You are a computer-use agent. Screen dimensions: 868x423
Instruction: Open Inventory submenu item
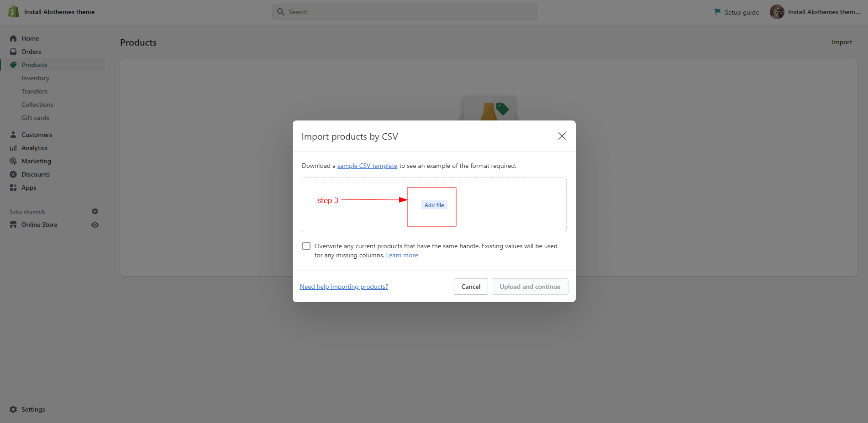coord(35,78)
